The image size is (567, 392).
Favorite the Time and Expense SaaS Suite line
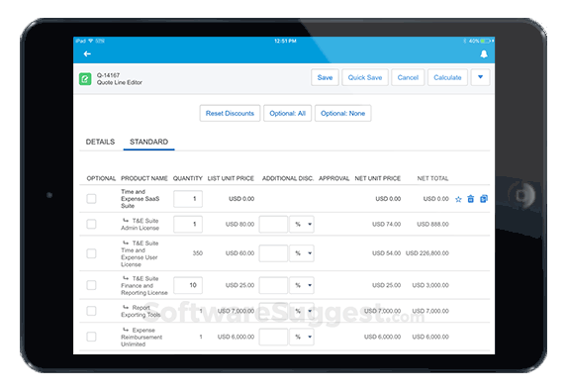458,199
